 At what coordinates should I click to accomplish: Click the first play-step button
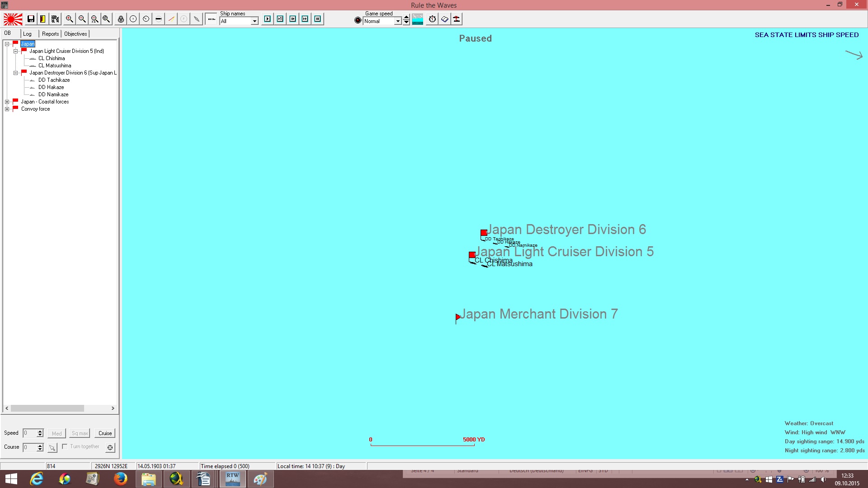click(268, 19)
